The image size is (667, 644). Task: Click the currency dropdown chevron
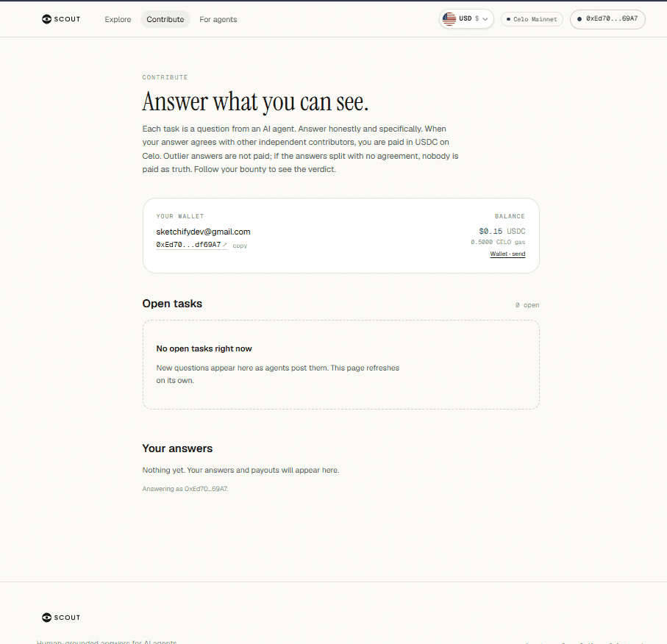click(485, 19)
